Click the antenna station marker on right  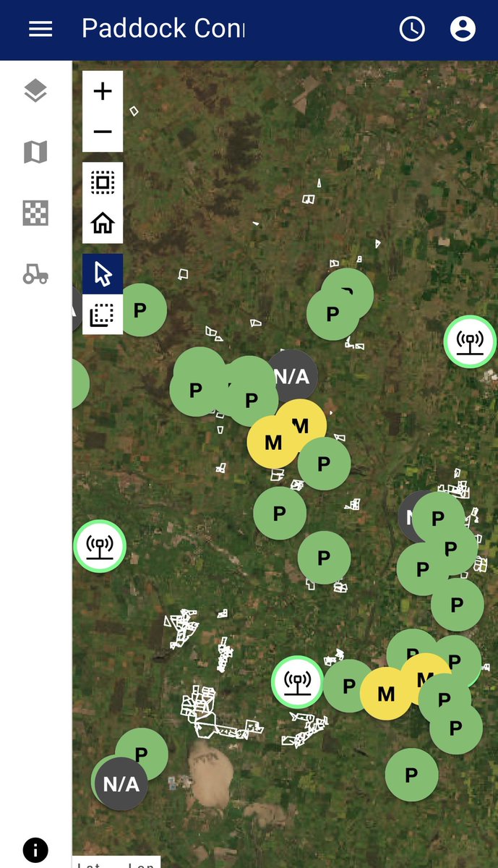(x=471, y=341)
